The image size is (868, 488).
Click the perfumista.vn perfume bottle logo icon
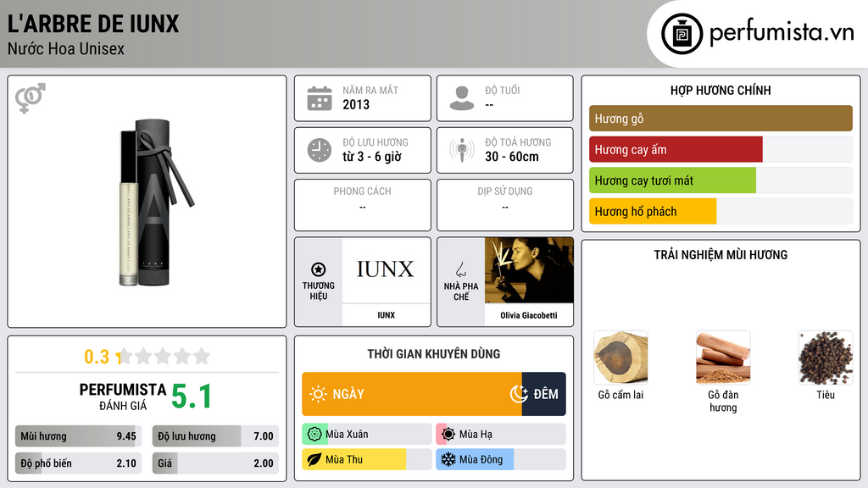[682, 34]
